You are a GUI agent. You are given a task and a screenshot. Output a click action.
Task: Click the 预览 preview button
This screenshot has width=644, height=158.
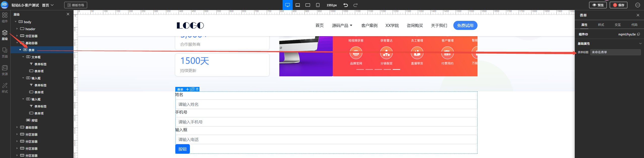pos(598,5)
